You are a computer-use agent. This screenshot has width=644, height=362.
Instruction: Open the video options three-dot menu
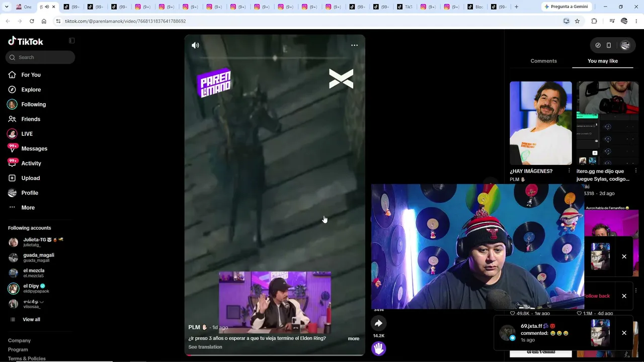[354, 45]
